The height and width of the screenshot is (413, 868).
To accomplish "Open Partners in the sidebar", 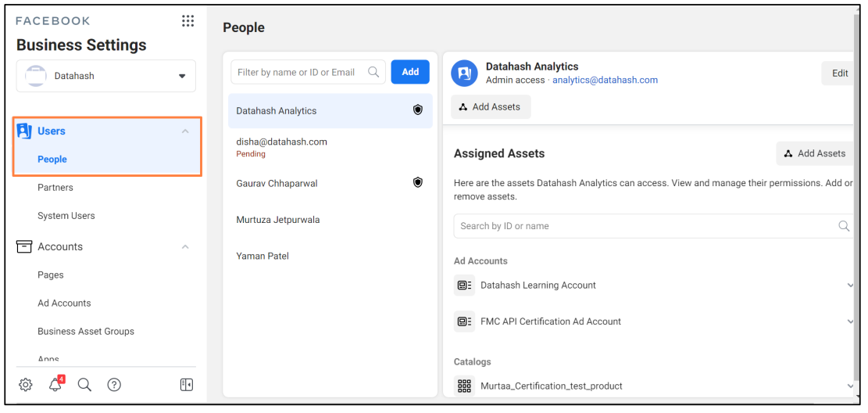I will coord(55,188).
